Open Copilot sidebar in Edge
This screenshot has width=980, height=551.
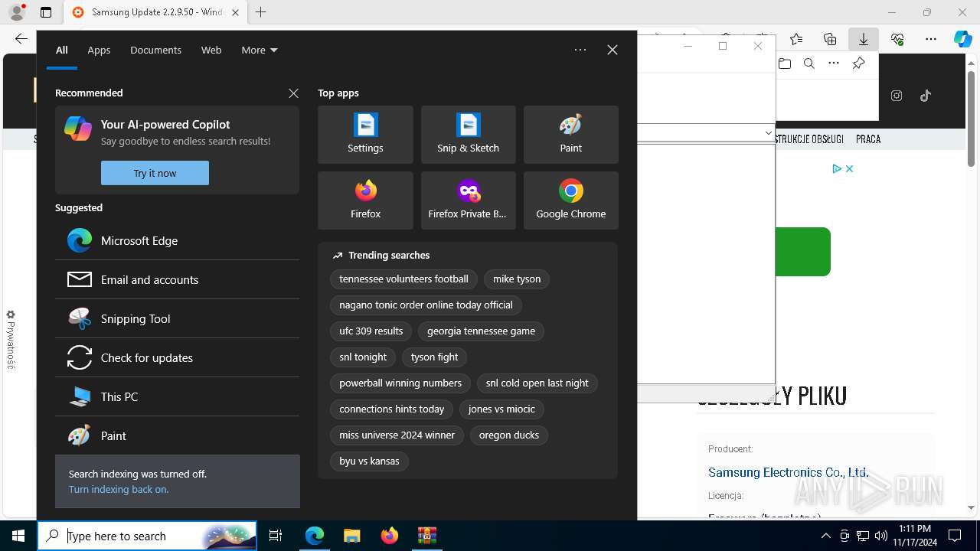pos(963,39)
